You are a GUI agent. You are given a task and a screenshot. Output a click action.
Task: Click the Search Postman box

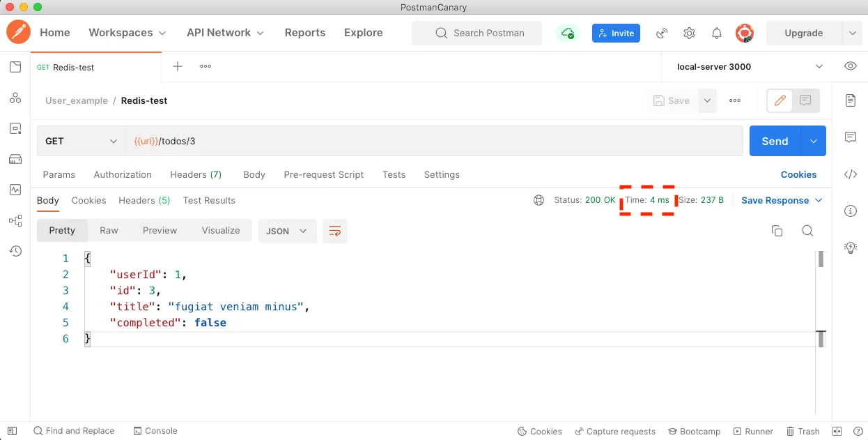point(476,33)
